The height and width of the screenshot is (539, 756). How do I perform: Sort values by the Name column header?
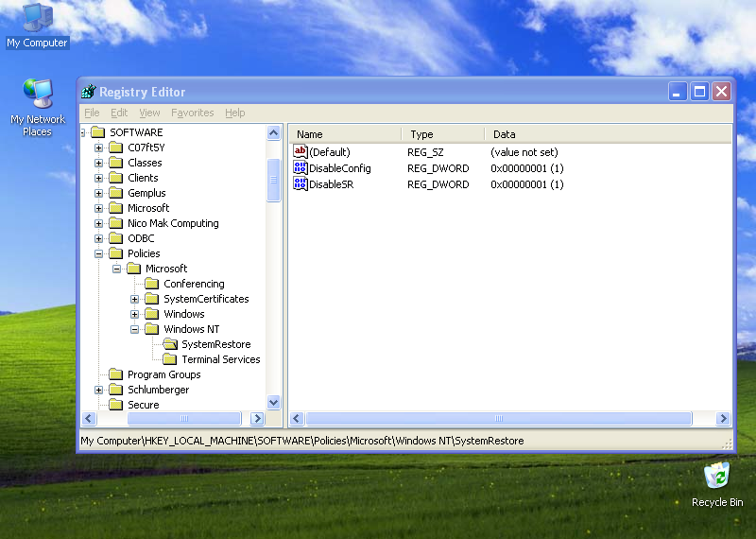pyautogui.click(x=345, y=134)
